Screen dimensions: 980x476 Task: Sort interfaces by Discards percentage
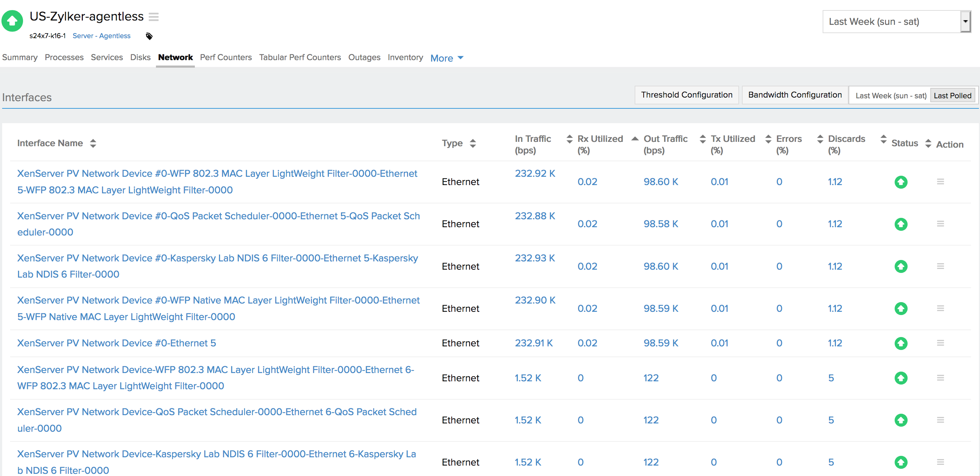(883, 139)
